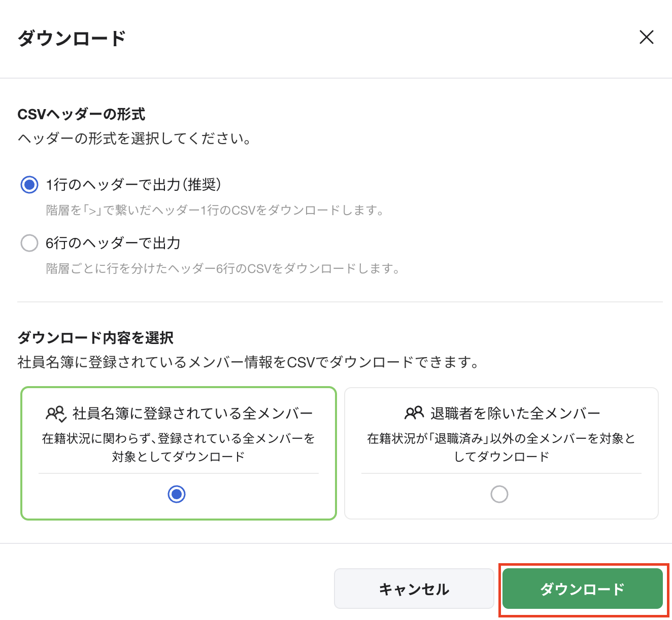672x620 pixels.
Task: Select the radio under 社員名簿に登録されている全メンバー
Action: [x=176, y=494]
